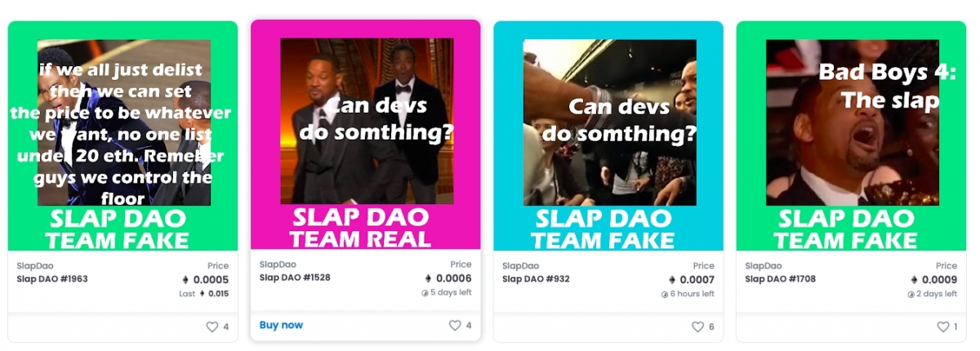This screenshot has width=980, height=351.
Task: Open the Slap DAO #1708 title link
Action: (780, 279)
